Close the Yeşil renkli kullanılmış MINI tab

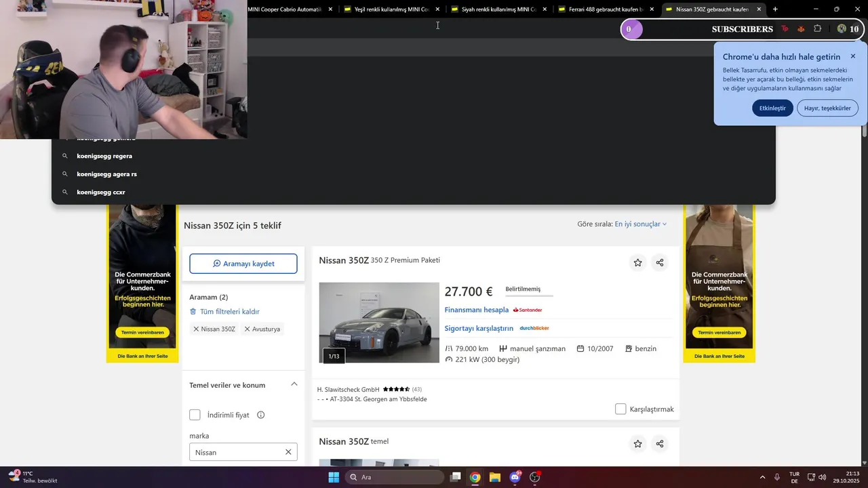click(437, 9)
